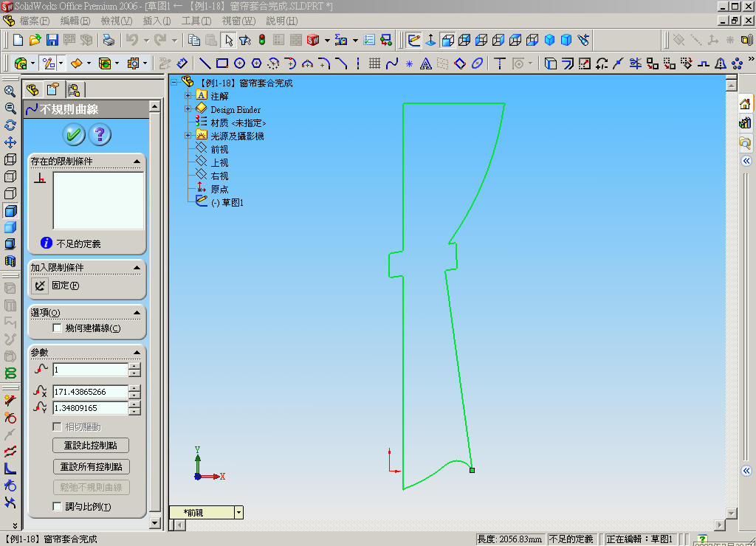
Task: Open the 檢視 menu
Action: [116, 21]
